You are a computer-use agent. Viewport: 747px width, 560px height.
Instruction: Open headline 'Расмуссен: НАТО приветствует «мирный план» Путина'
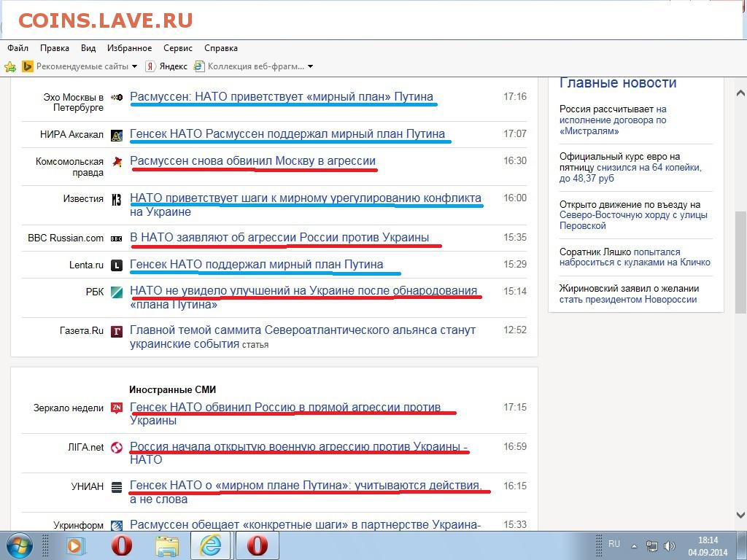pos(282,97)
